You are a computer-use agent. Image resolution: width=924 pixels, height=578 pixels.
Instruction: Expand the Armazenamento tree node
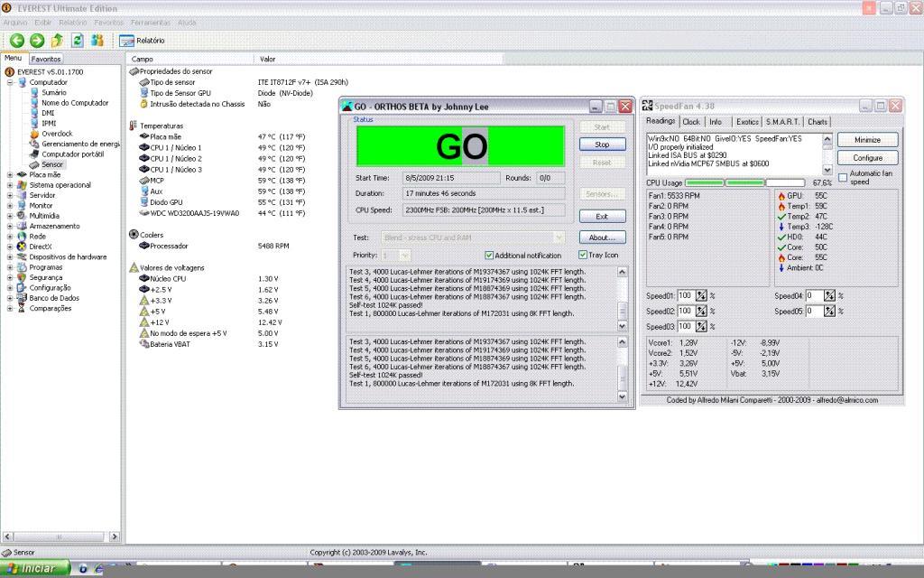click(x=10, y=226)
